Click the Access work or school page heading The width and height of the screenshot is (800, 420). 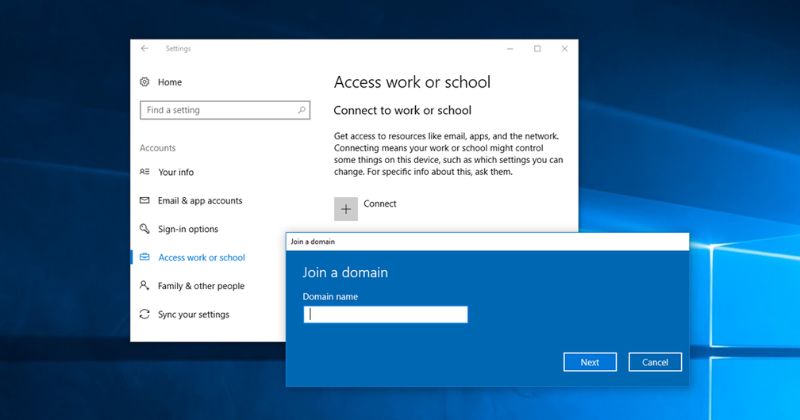[x=412, y=82]
